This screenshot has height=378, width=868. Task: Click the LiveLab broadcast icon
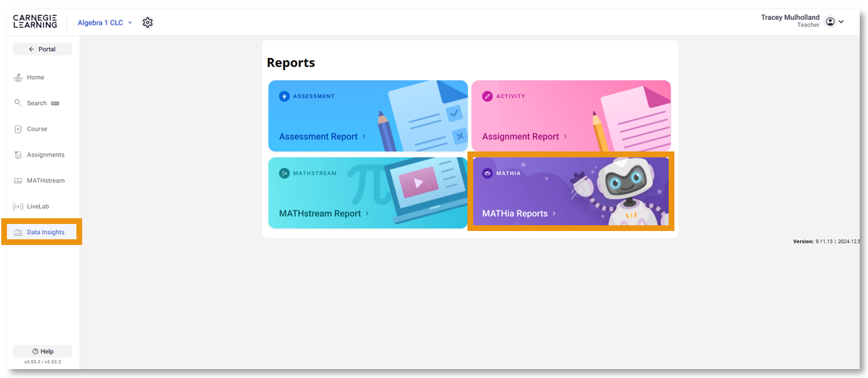pyautogui.click(x=18, y=206)
